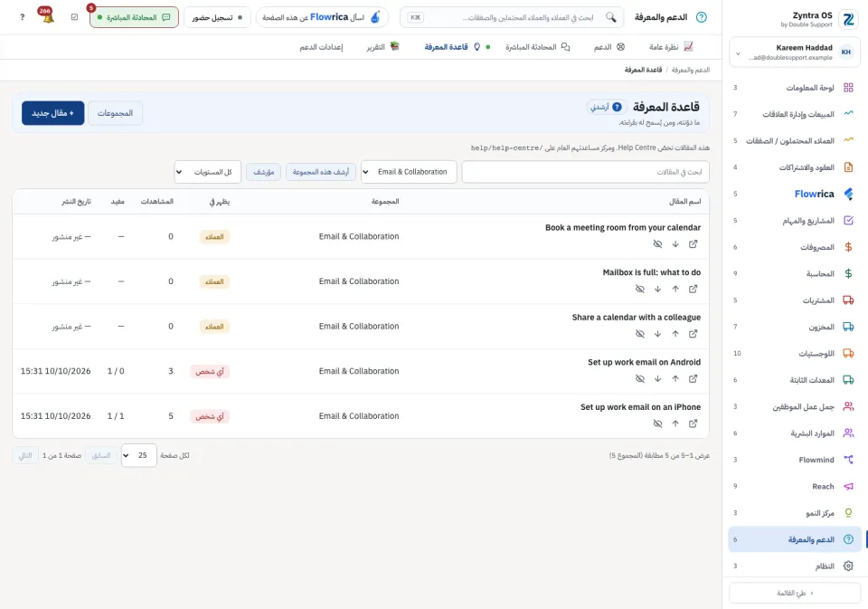Image resolution: width=868 pixels, height=609 pixels.
Task: Toggle visibility of iPhone email article
Action: pos(657,423)
